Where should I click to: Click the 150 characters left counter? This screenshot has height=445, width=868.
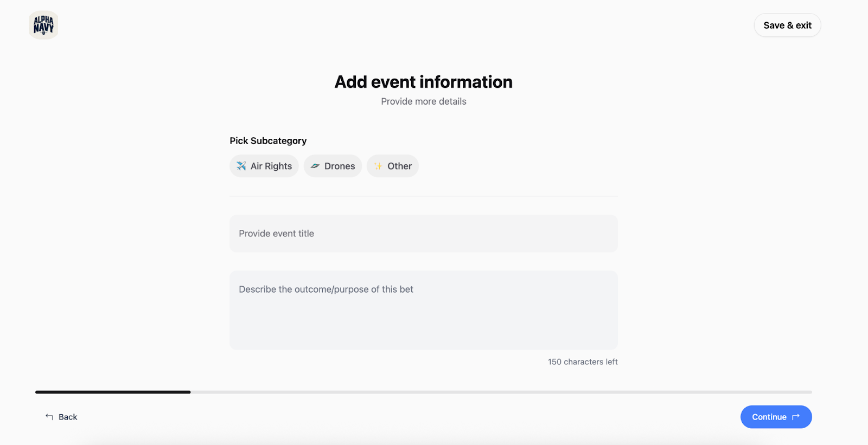click(583, 362)
